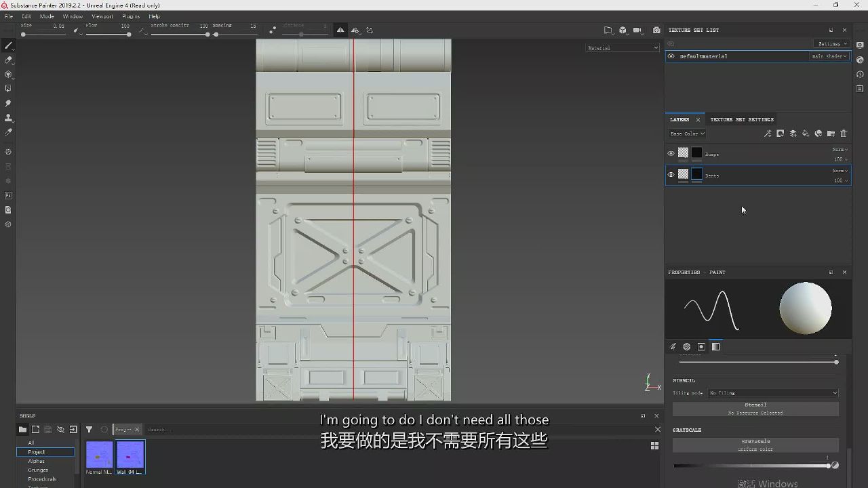Hide the Bumps layer
Viewport: 868px width, 488px height.
[671, 154]
